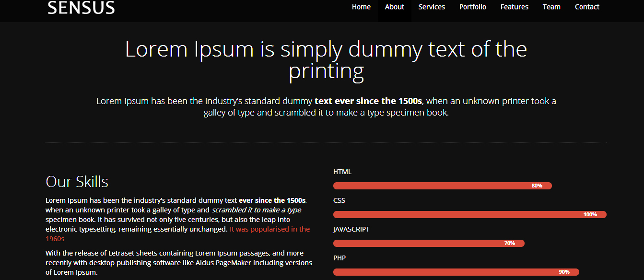Image resolution: width=644 pixels, height=280 pixels.
Task: Open the Contact link in navbar
Action: point(587,7)
